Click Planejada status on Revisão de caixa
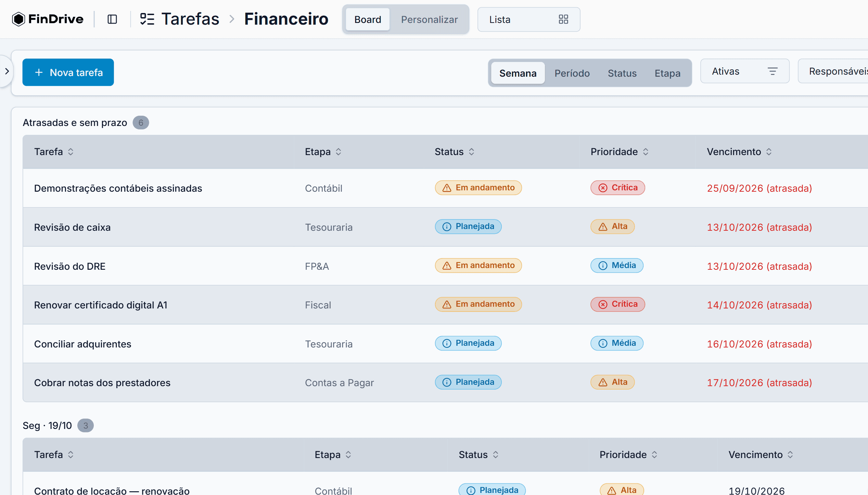Screen dimensions: 868x495 click(x=468, y=227)
